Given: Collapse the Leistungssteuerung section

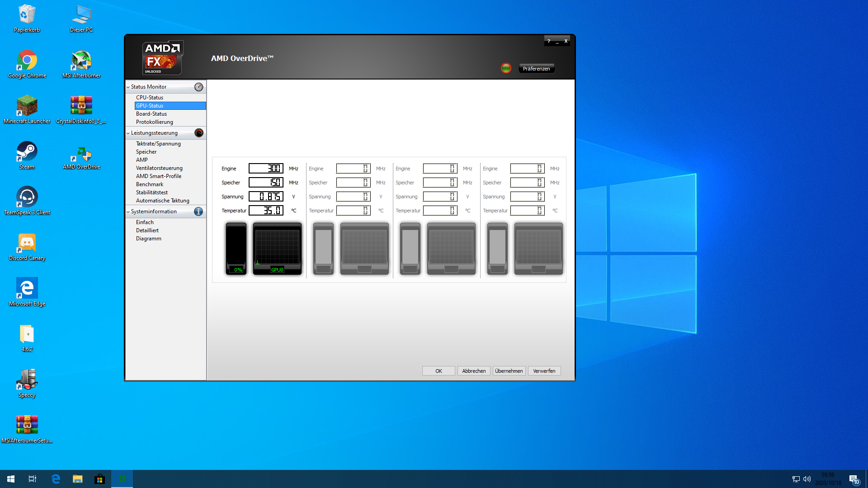Looking at the screenshot, I should point(128,133).
